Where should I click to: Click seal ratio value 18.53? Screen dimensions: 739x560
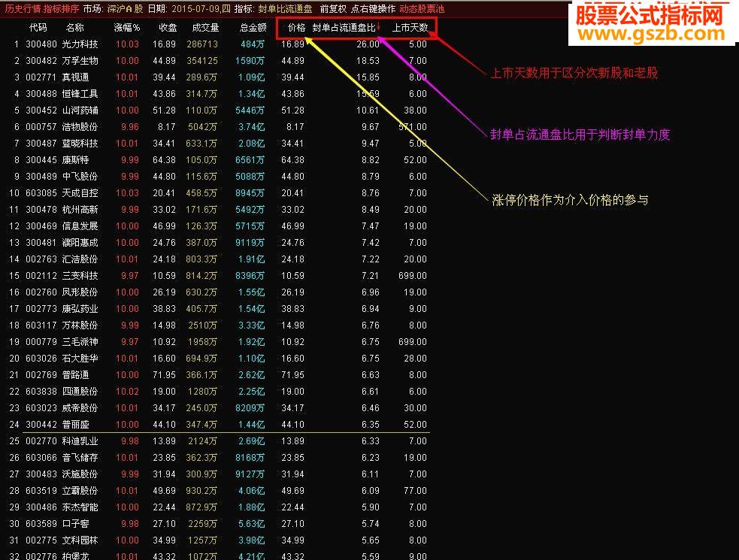tap(368, 61)
